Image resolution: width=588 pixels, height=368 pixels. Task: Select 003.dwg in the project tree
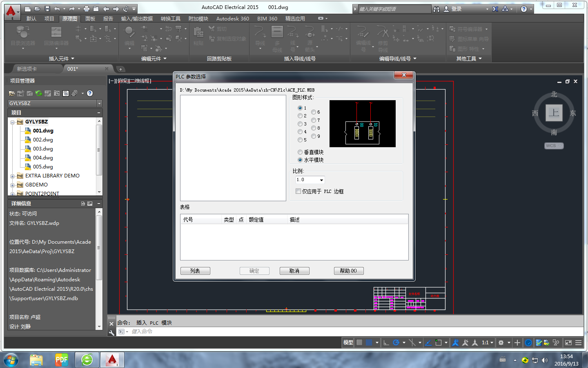point(43,149)
